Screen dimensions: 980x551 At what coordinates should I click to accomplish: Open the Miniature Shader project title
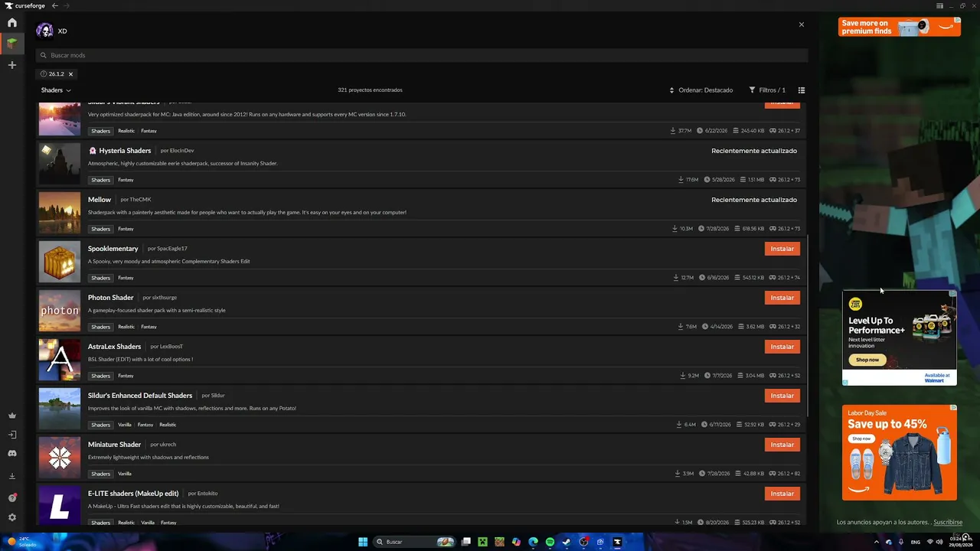point(115,445)
